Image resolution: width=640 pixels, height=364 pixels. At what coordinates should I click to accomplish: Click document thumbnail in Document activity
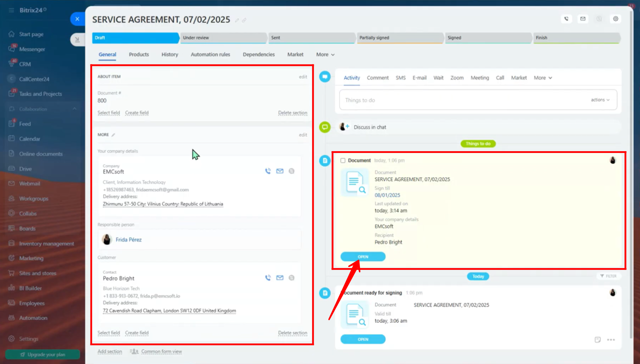pyautogui.click(x=355, y=183)
